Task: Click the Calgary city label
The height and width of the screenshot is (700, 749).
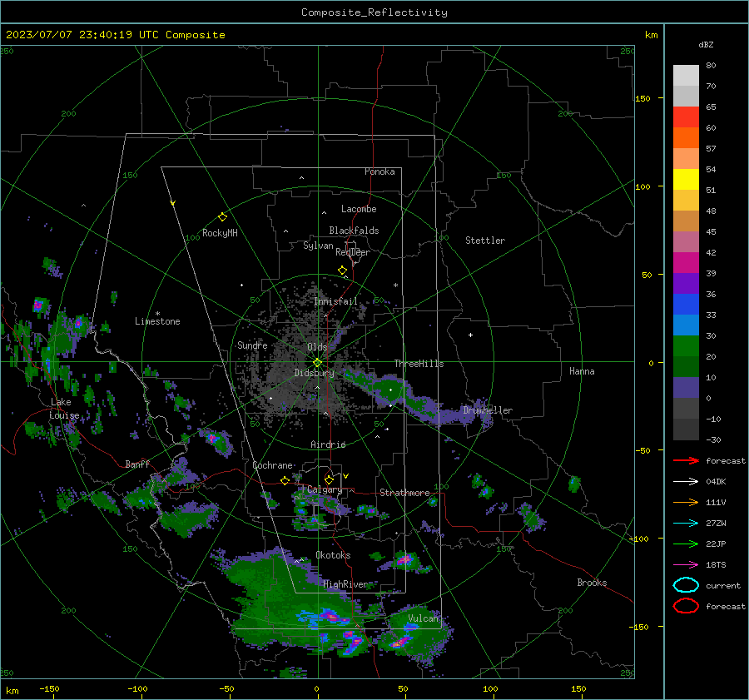Action: click(x=325, y=489)
